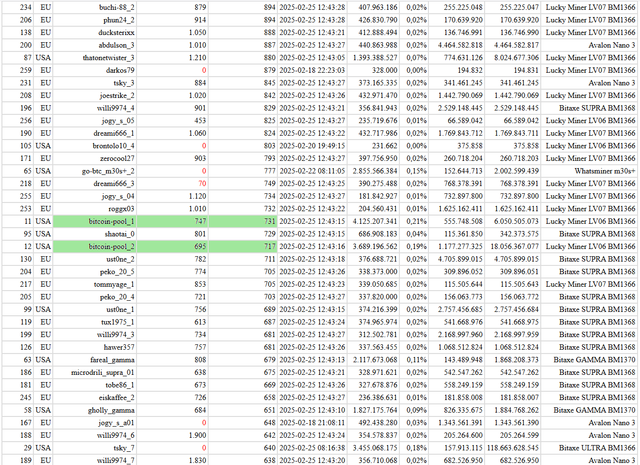640x465 pixels.
Task: Click timestamp "2025-02-18 22:23:03"
Action: tap(312, 71)
